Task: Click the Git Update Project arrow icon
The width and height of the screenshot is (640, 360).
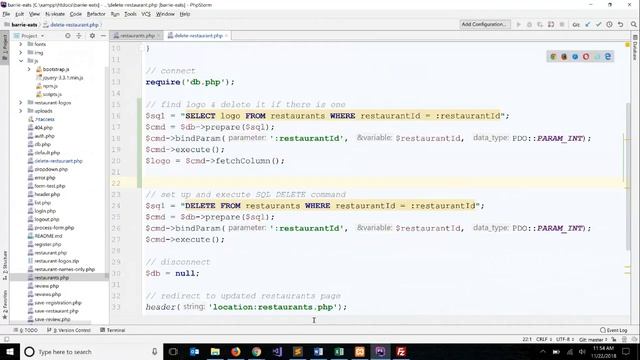Action: point(588,24)
